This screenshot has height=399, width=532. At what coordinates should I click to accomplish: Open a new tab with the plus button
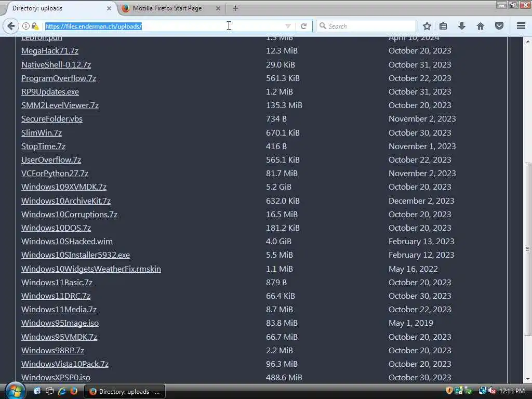click(x=235, y=8)
